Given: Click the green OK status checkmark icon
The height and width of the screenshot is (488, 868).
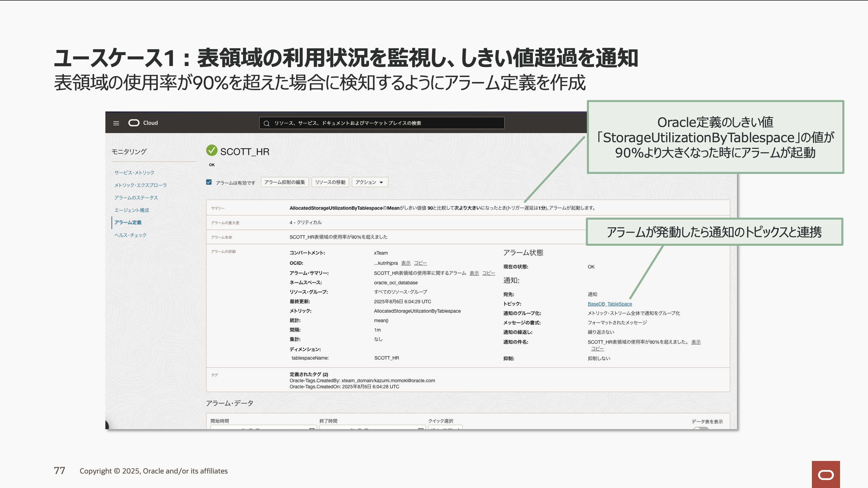Looking at the screenshot, I should [x=212, y=151].
